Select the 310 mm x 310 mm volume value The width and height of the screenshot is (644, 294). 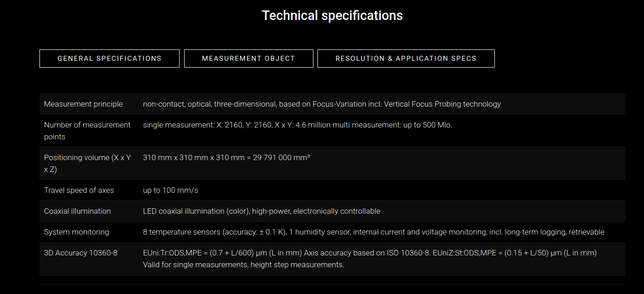click(227, 157)
